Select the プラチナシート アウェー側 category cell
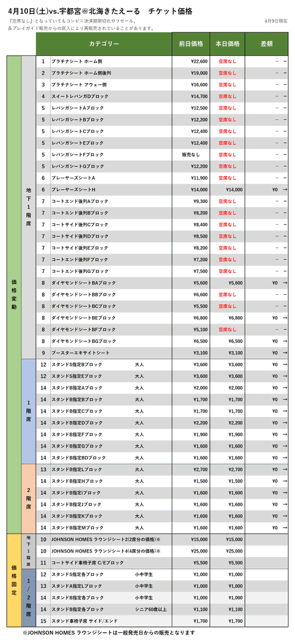The image size is (295, 644). 111,85
